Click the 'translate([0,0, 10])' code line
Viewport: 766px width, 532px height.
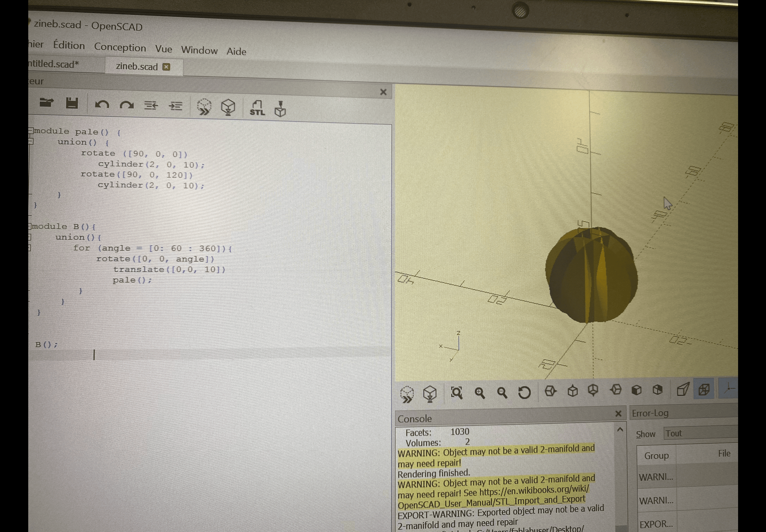pyautogui.click(x=169, y=269)
